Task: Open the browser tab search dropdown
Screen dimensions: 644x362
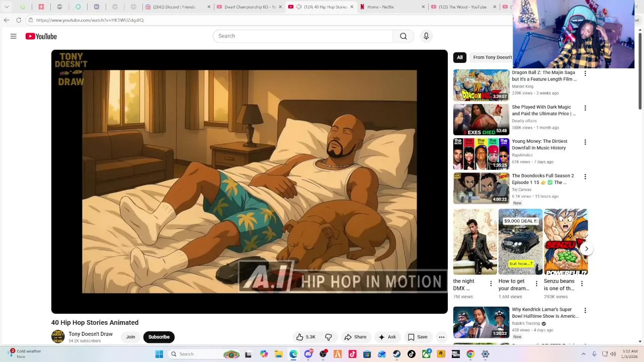Action: pyautogui.click(x=6, y=7)
